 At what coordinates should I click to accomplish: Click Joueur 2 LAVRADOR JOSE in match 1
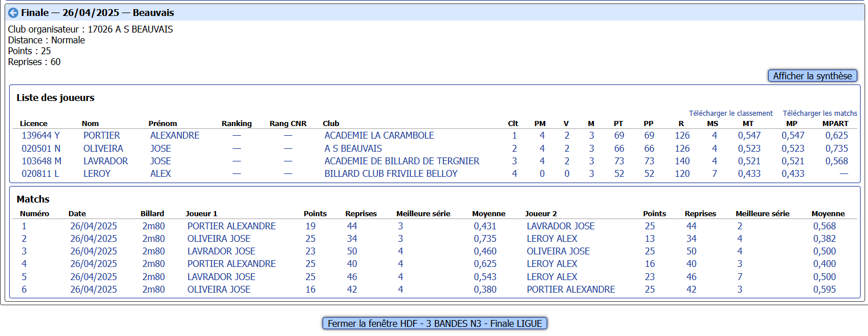[x=560, y=226]
